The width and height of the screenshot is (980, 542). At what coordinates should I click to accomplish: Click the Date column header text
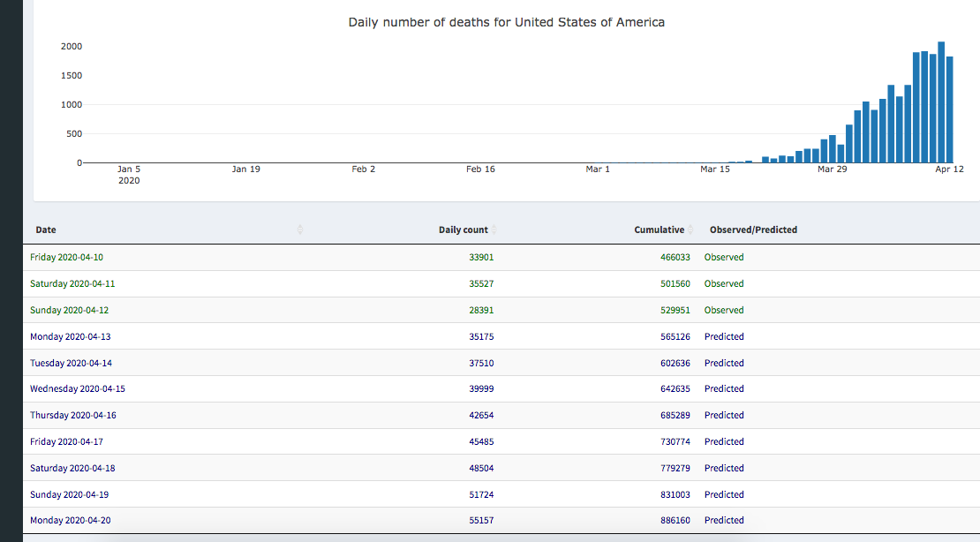(46, 230)
